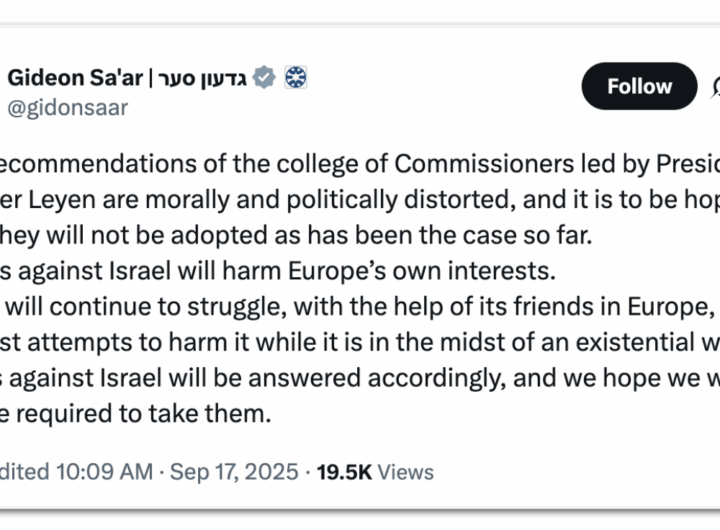Open the @gidonsaar handle link

coord(67,108)
